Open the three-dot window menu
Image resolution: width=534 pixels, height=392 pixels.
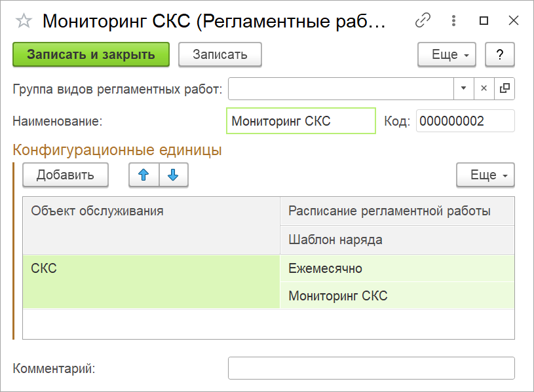[x=453, y=21]
